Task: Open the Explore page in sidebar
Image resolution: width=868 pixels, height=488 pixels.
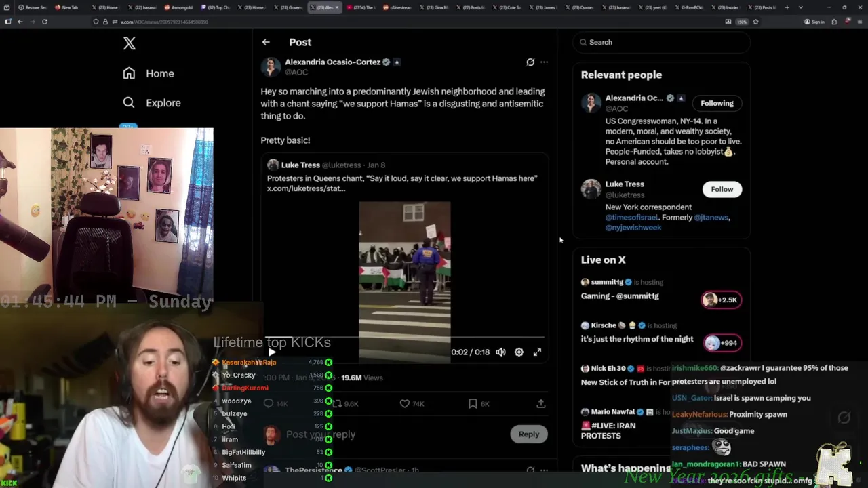Action: point(152,103)
